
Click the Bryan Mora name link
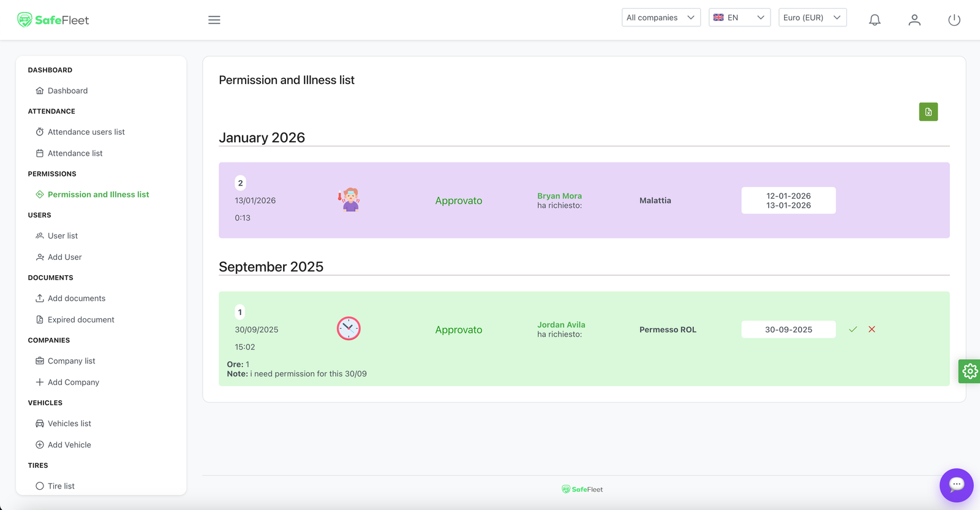click(x=559, y=196)
